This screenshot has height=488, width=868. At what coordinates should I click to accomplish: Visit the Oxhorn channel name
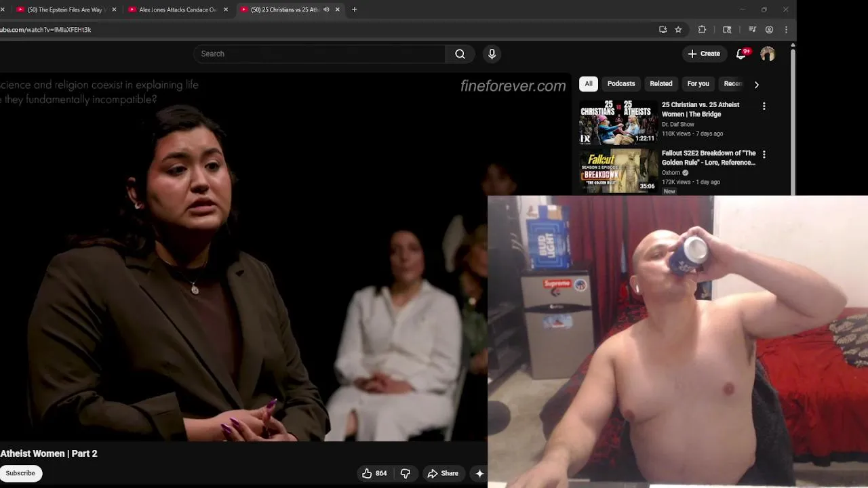pos(671,173)
